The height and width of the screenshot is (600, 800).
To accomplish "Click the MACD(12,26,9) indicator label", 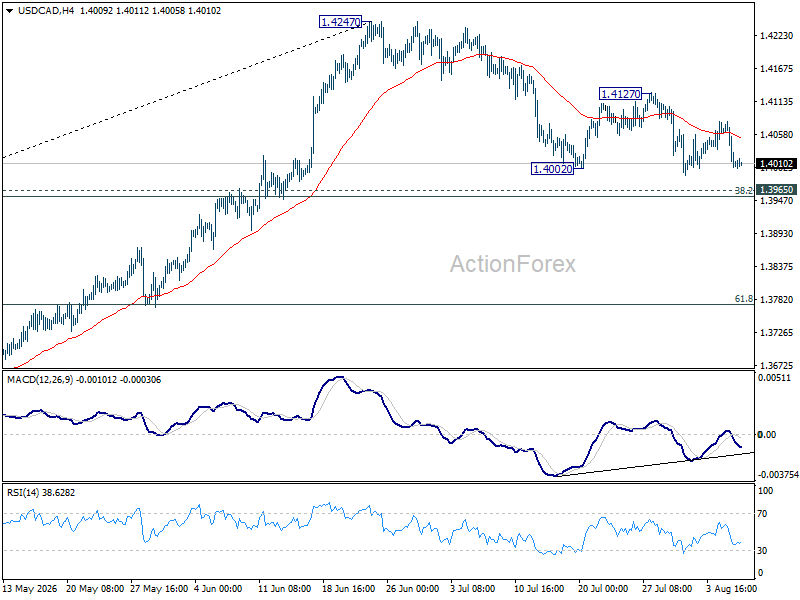I will pyautogui.click(x=40, y=380).
